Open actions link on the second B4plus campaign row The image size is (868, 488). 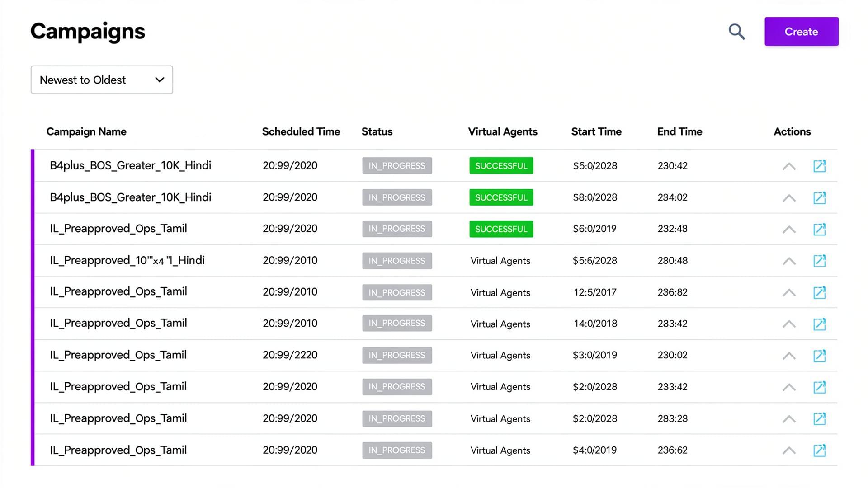(x=820, y=197)
